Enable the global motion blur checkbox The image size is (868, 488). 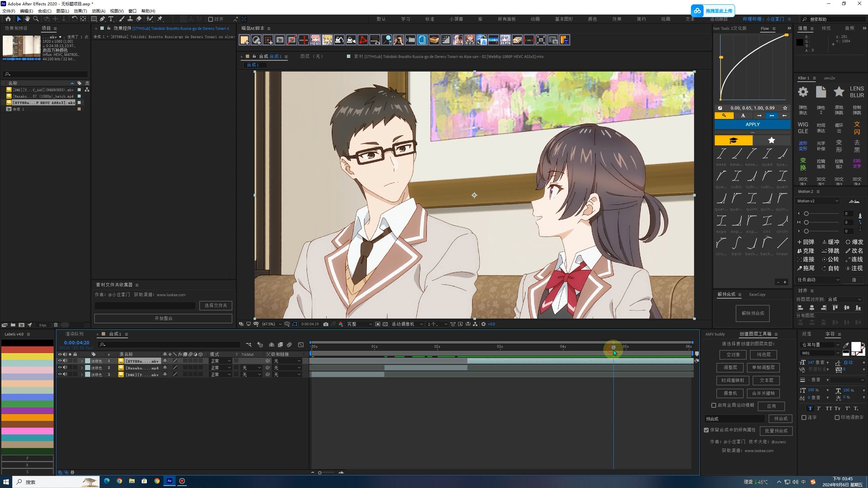coord(713,405)
